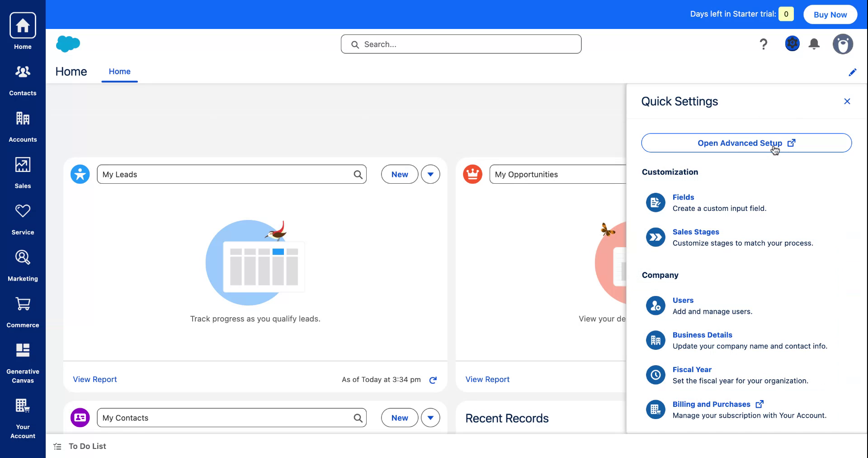Click the notifications bell icon
Viewport: 868px width, 458px height.
click(814, 44)
